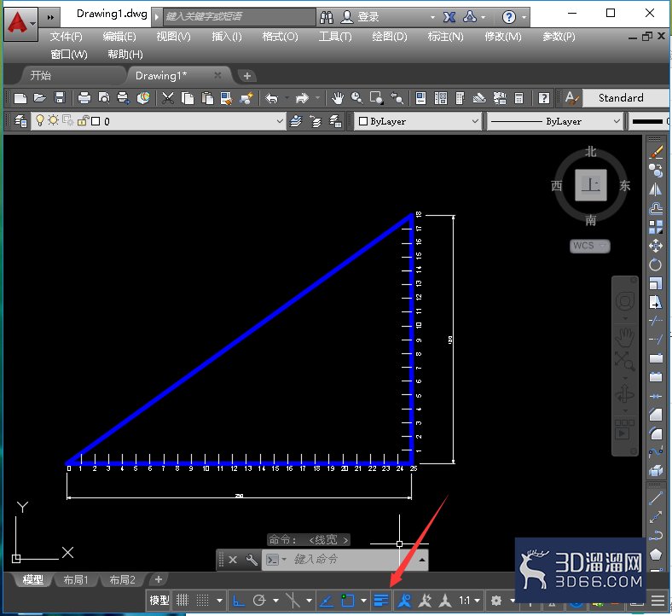Click the Save icon in toolbar
This screenshot has width=672, height=616.
pyautogui.click(x=60, y=98)
